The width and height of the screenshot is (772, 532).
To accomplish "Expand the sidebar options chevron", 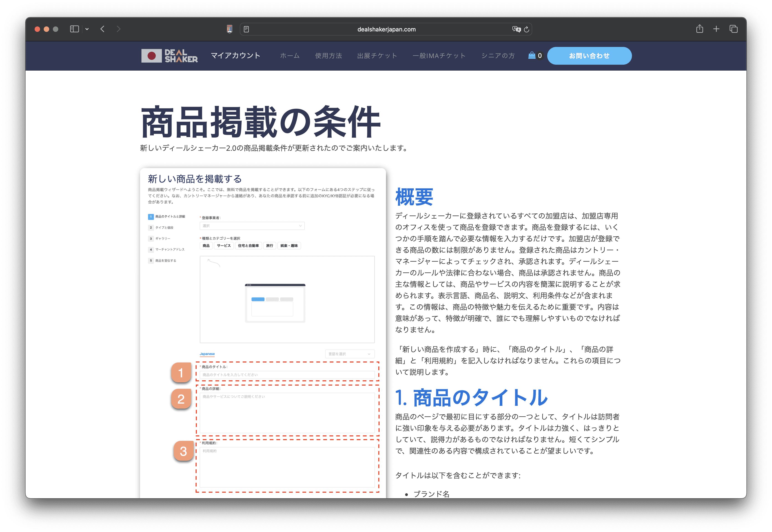I will 87,29.
